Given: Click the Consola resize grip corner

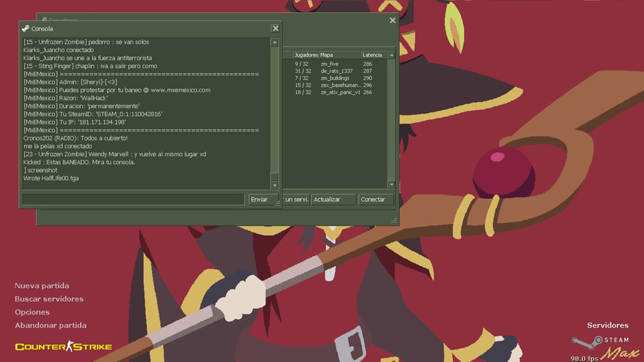Looking at the screenshot, I should (277, 203).
